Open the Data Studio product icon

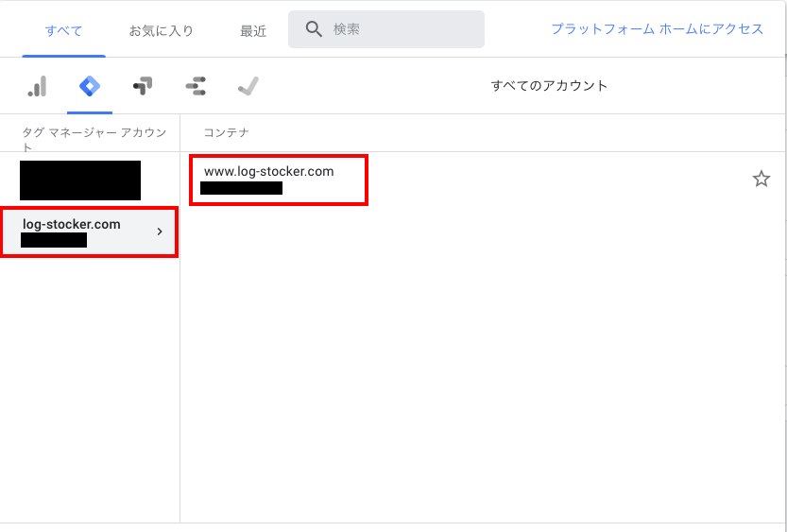tap(196, 86)
